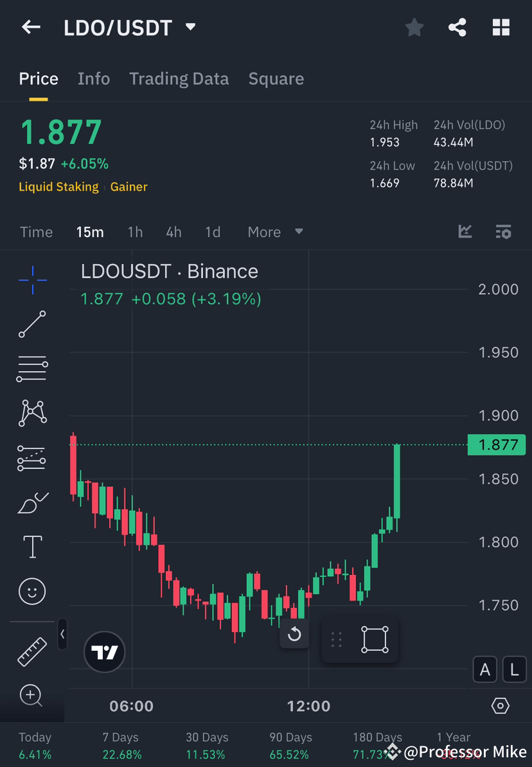The image size is (532, 767).
Task: Select the text annotation tool
Action: 32,546
